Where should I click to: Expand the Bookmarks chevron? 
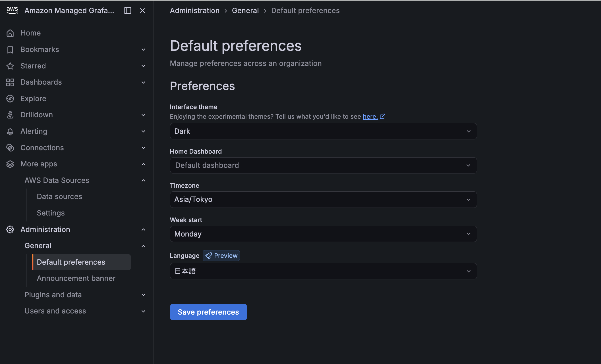(144, 49)
